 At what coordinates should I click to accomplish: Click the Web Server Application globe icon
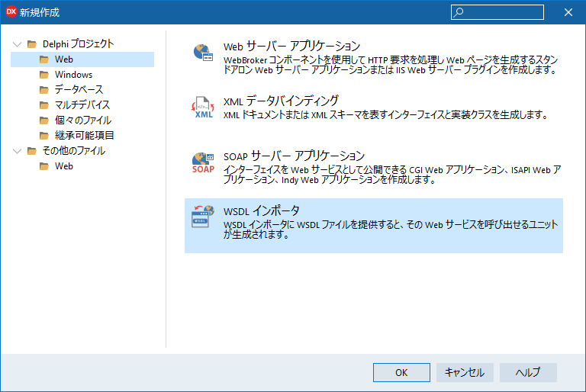(x=203, y=53)
